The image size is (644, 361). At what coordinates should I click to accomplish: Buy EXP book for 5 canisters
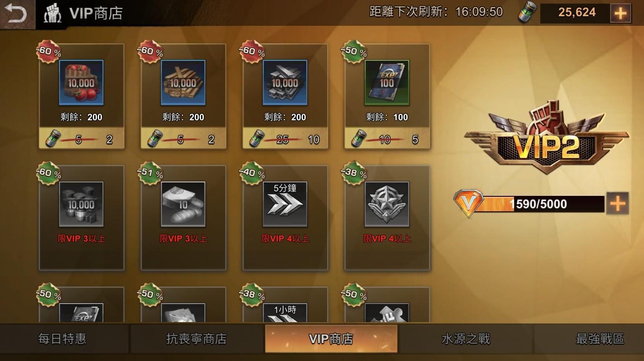point(387,139)
